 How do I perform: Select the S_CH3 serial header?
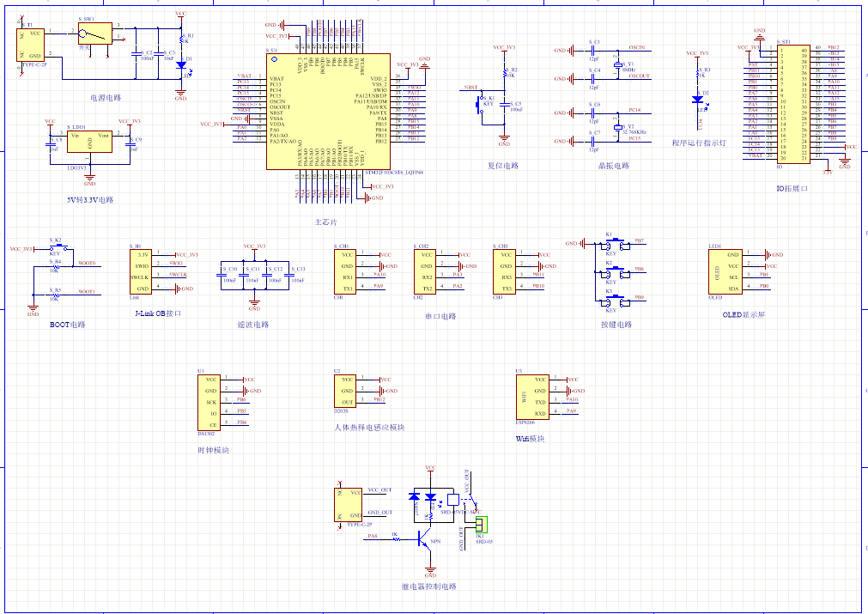point(504,272)
